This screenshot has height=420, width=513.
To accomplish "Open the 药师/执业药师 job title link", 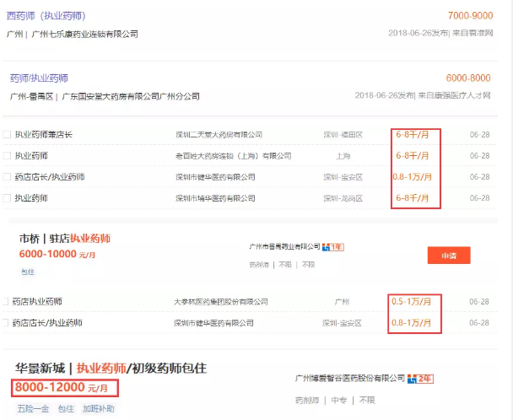I will pos(39,78).
